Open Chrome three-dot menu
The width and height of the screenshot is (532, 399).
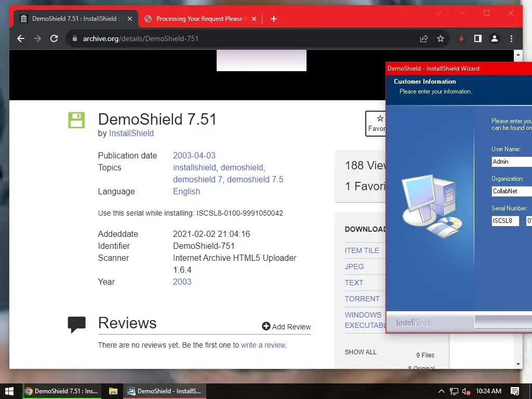tap(511, 38)
